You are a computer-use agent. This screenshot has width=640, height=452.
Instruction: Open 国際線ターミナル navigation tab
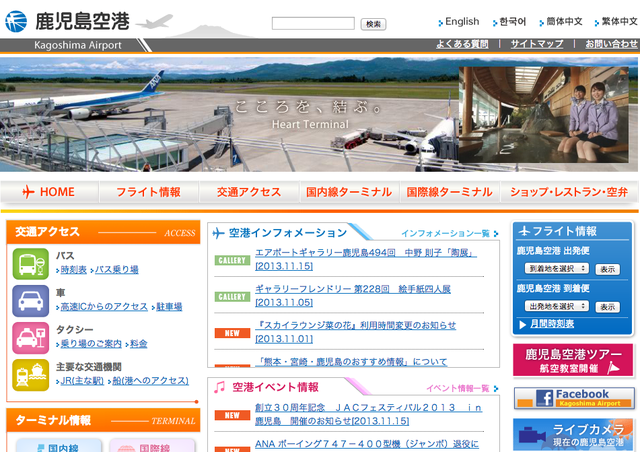(449, 192)
